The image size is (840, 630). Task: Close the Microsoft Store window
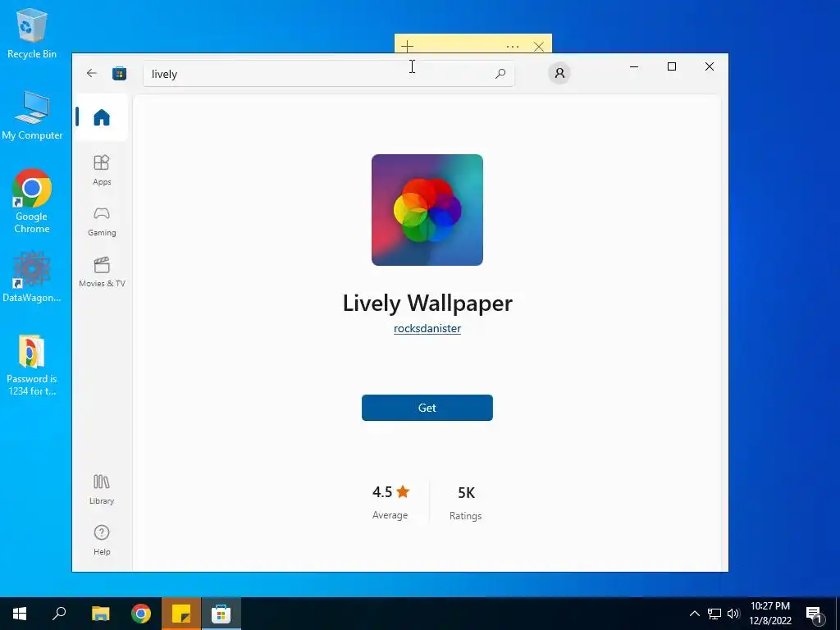(710, 66)
